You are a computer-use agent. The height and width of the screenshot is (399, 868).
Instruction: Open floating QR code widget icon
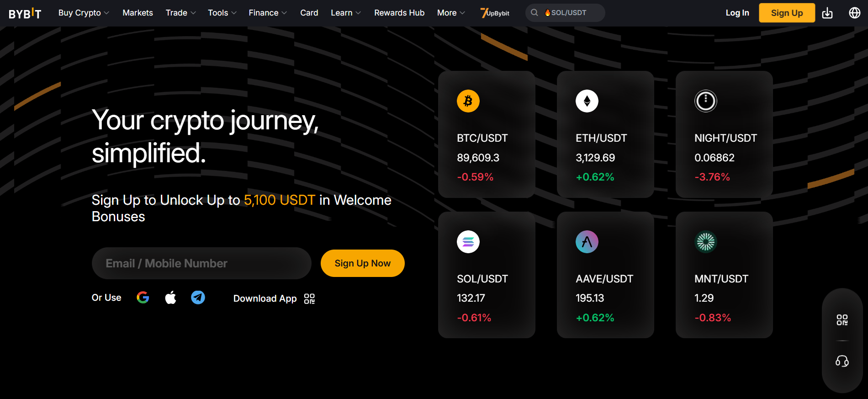[842, 320]
